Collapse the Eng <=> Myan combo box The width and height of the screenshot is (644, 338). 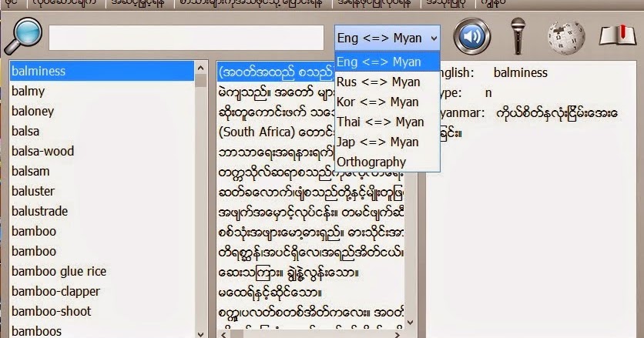point(387,38)
